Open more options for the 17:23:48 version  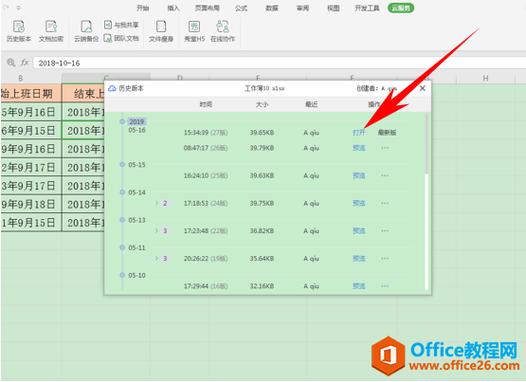point(385,231)
